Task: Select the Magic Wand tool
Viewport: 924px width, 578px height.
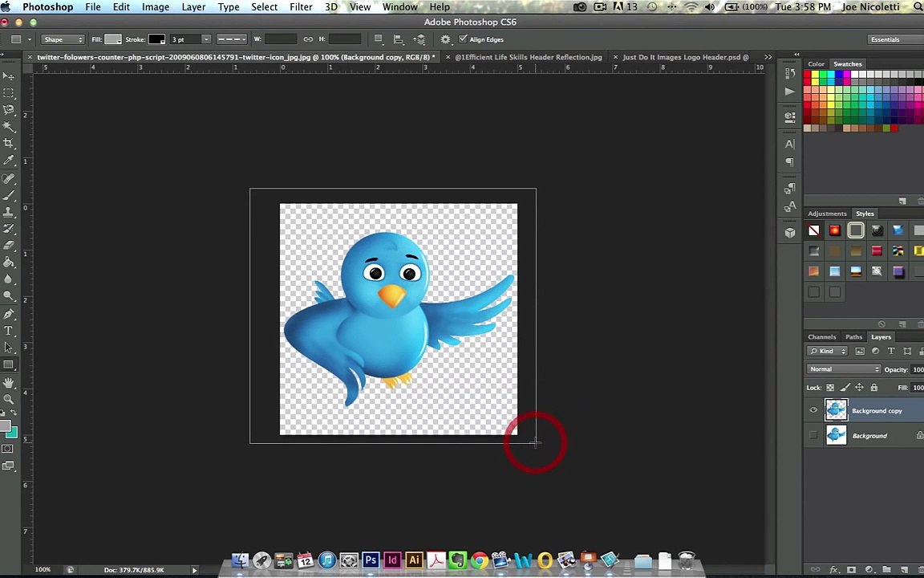Action: click(x=8, y=126)
